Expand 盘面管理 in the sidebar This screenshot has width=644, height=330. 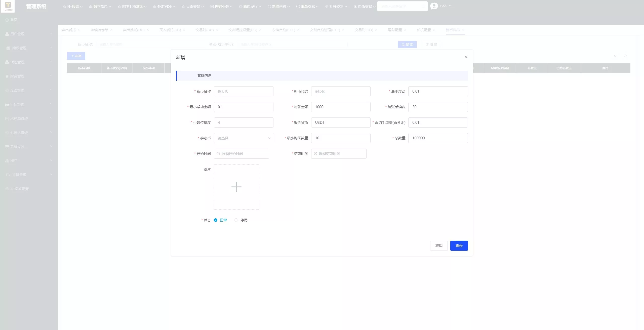click(29, 90)
